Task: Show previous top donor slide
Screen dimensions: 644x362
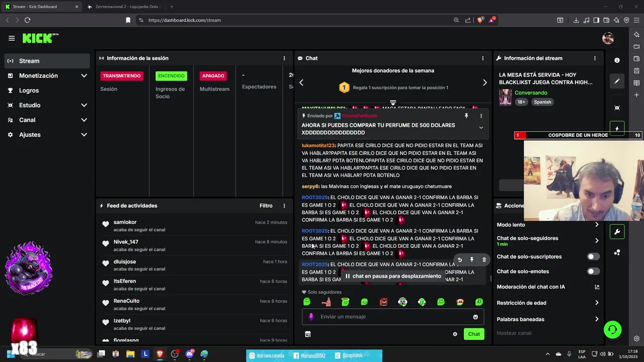Action: [x=301, y=82]
